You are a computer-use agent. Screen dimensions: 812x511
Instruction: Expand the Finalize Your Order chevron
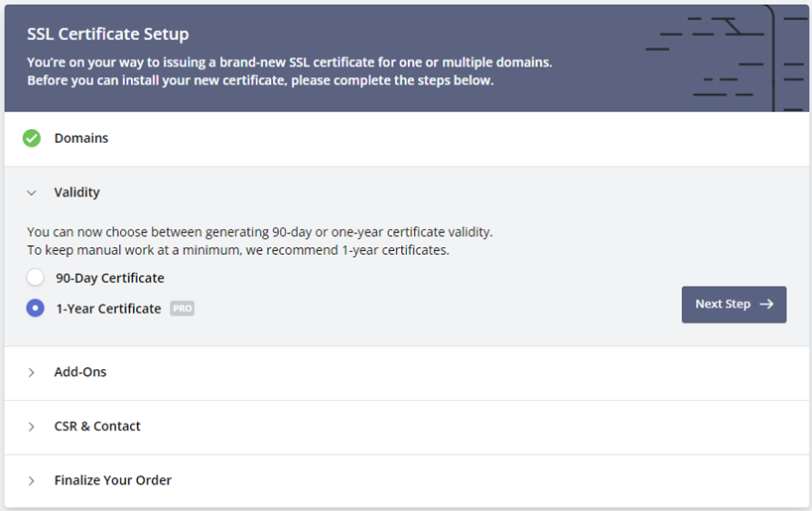[32, 480]
